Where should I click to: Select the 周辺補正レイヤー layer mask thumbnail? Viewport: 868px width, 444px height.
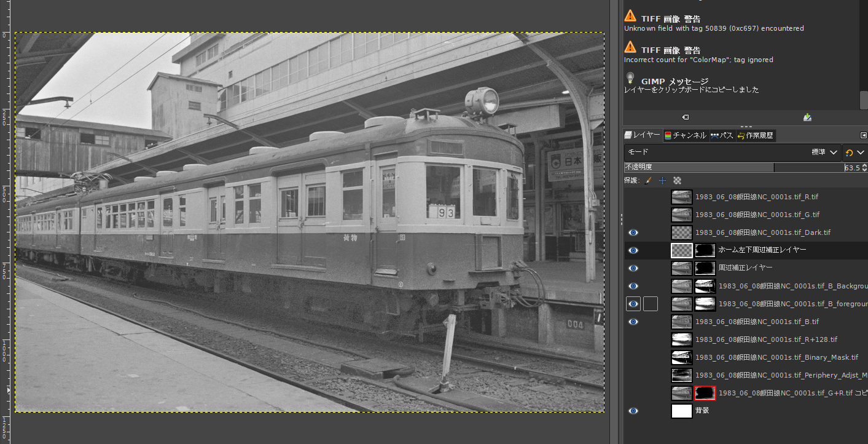coord(705,268)
